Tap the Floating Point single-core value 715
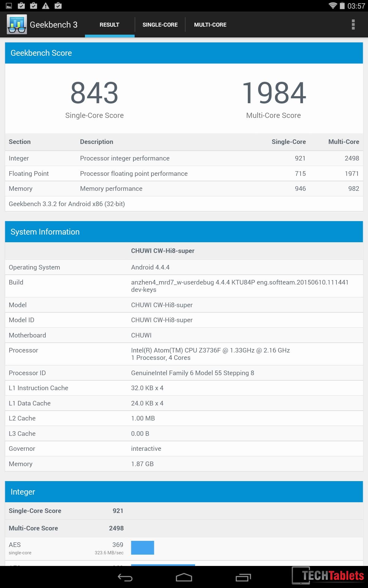This screenshot has height=588, width=368. [300, 174]
